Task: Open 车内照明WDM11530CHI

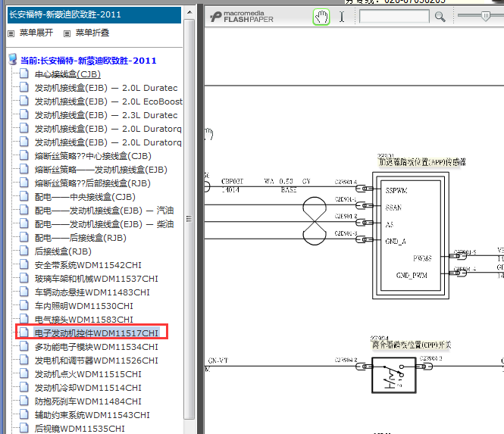Action: pos(84,306)
